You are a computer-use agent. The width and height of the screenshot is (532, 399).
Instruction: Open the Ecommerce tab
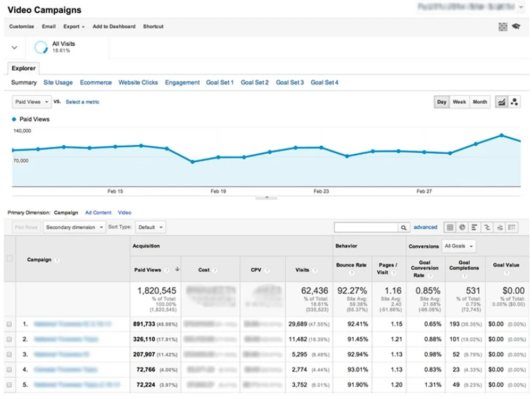coord(96,82)
